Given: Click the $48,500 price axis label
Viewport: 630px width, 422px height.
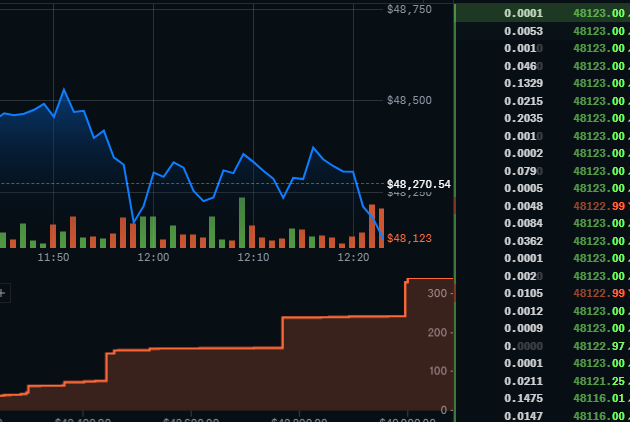Looking at the screenshot, I should pyautogui.click(x=409, y=100).
